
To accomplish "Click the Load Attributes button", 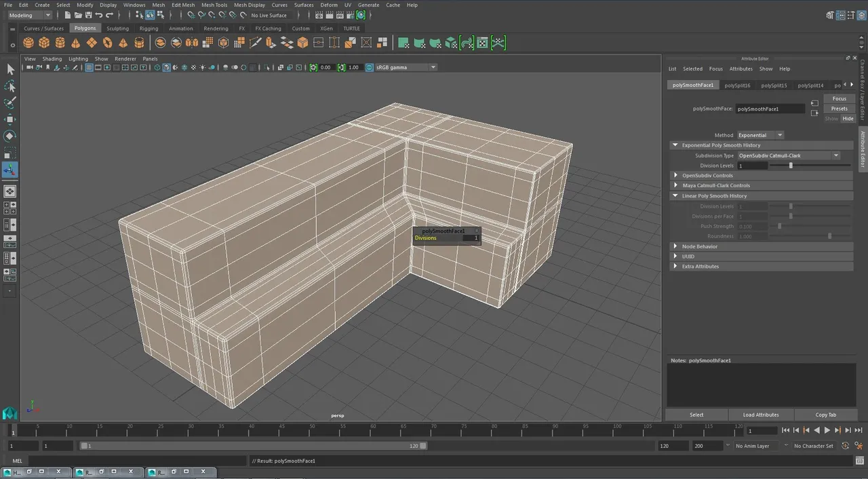I will click(x=760, y=415).
